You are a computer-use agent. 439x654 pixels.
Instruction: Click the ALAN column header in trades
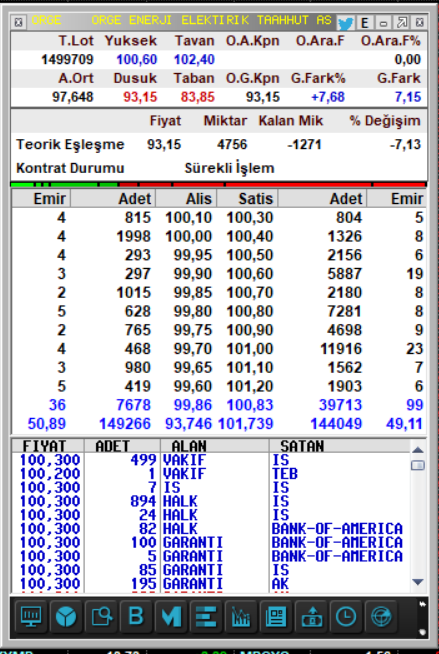click(214, 446)
